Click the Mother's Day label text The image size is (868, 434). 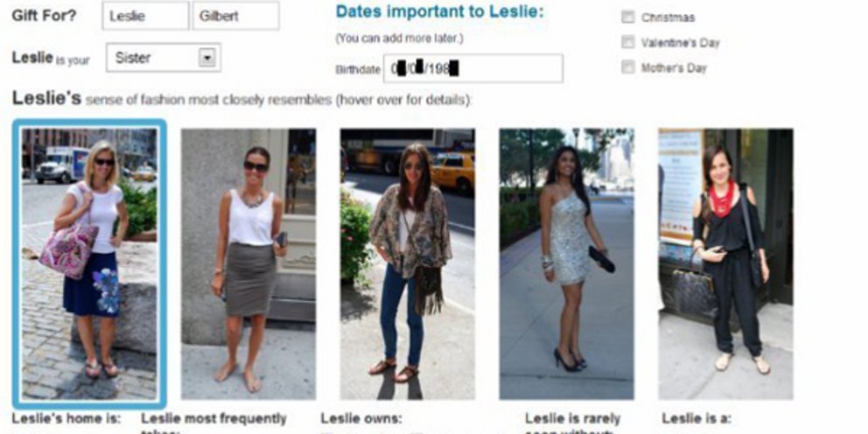[x=674, y=68]
